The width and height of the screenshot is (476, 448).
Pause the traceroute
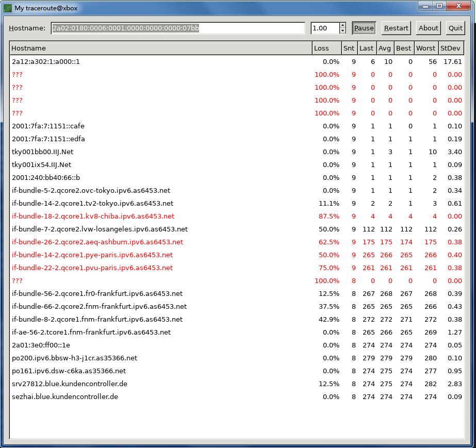(364, 28)
